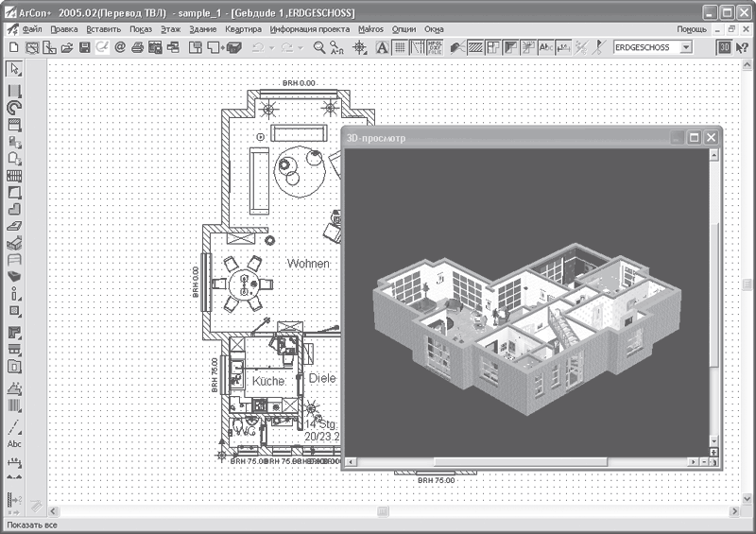Toggle 3D mode button
This screenshot has width=756, height=534.
tap(724, 46)
